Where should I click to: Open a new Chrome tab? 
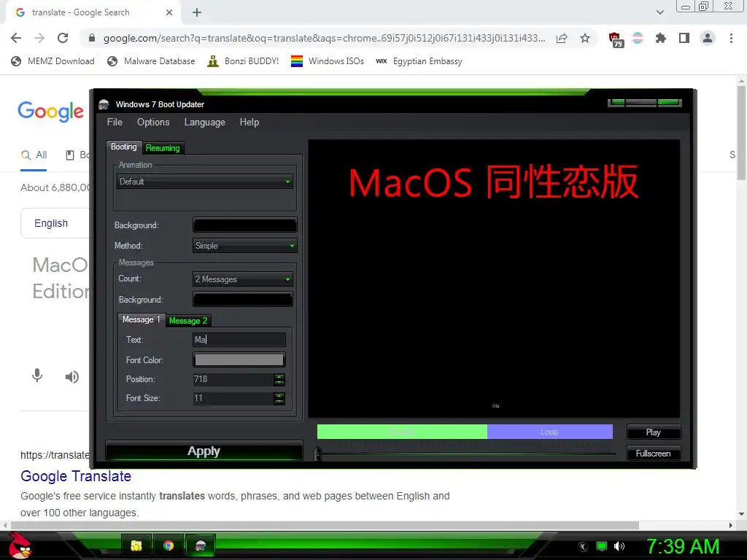(x=197, y=13)
